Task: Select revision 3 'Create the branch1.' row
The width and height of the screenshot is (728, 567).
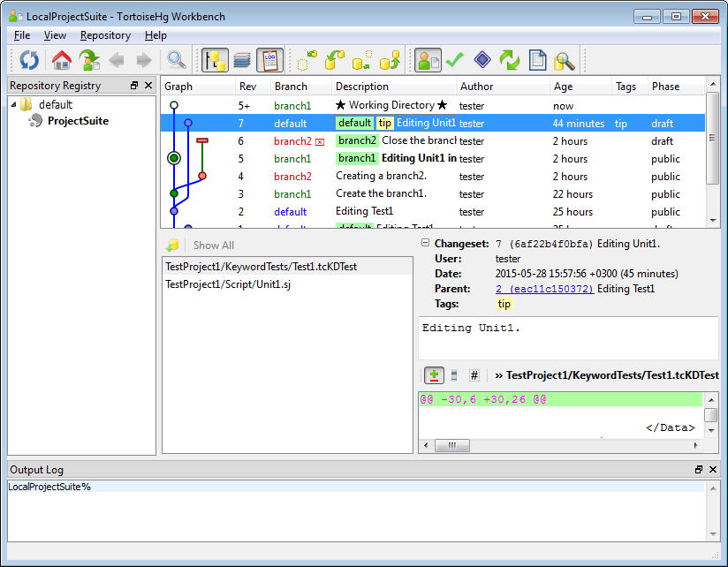Action: tap(433, 194)
